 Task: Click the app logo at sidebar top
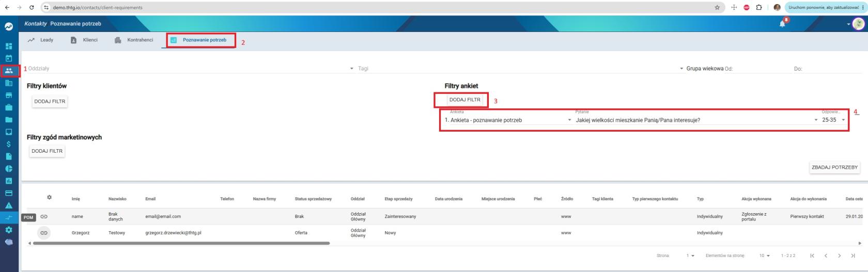9,26
